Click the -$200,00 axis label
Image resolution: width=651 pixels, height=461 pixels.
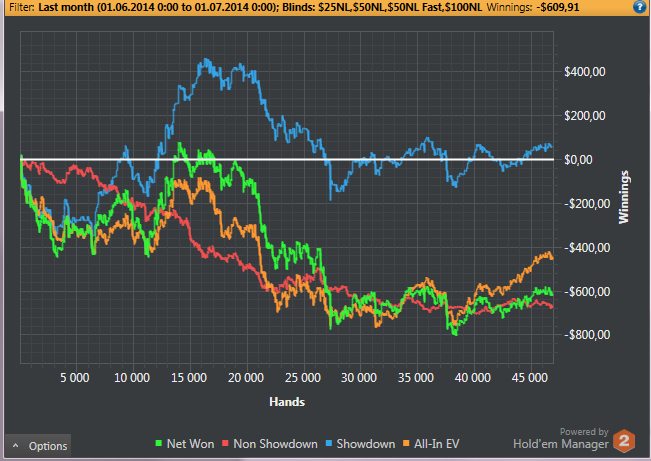click(587, 204)
